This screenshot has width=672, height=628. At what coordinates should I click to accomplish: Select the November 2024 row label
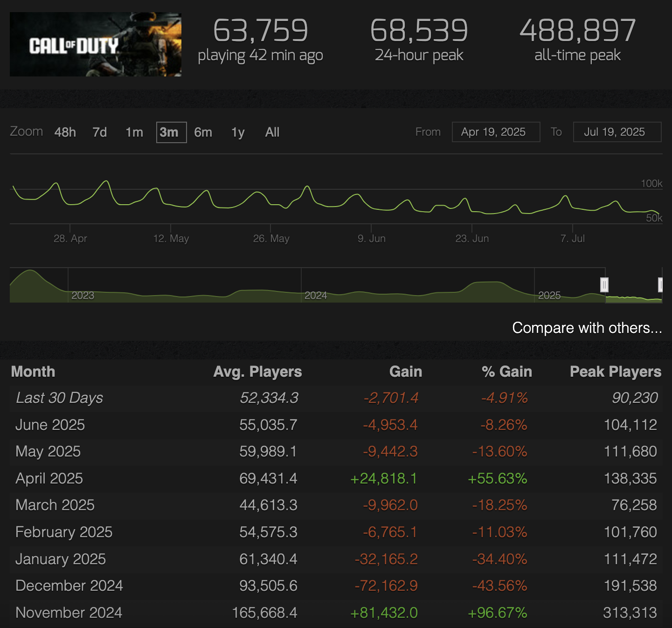tap(69, 613)
